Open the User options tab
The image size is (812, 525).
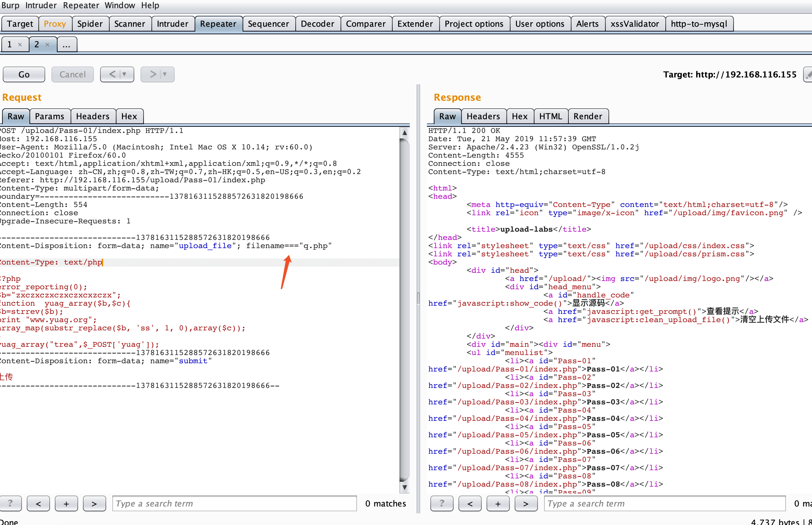pyautogui.click(x=540, y=24)
